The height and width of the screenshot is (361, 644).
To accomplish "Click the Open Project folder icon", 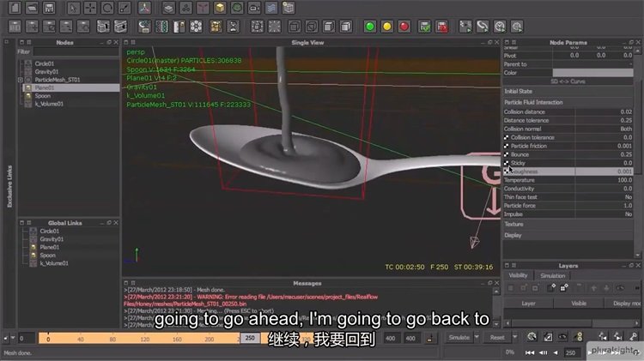I will coord(32,8).
